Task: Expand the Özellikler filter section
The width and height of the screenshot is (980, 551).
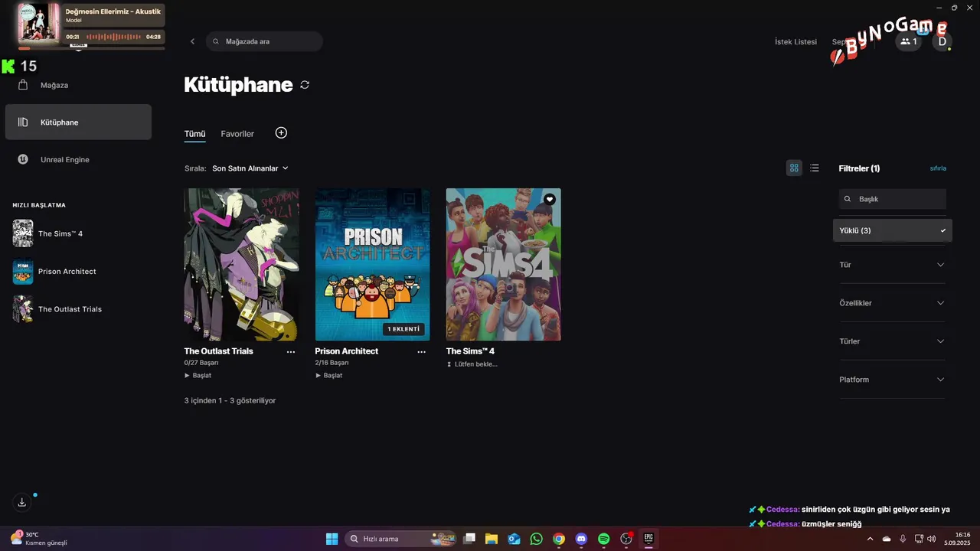Action: tap(893, 303)
